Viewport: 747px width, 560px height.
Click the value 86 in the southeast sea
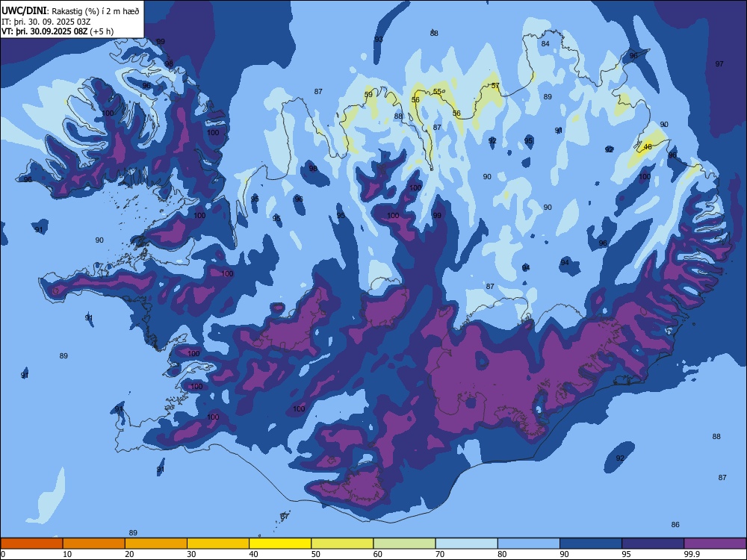pos(675,525)
